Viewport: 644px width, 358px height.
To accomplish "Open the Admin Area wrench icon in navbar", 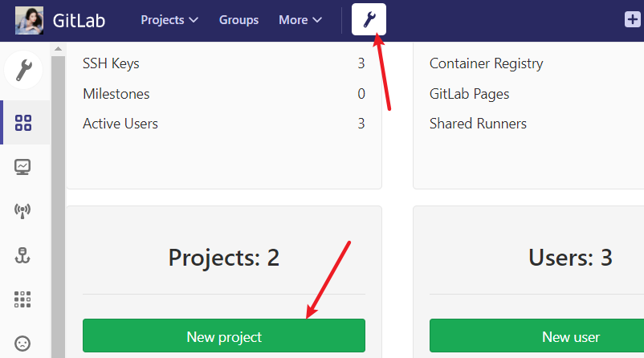I will pos(369,19).
